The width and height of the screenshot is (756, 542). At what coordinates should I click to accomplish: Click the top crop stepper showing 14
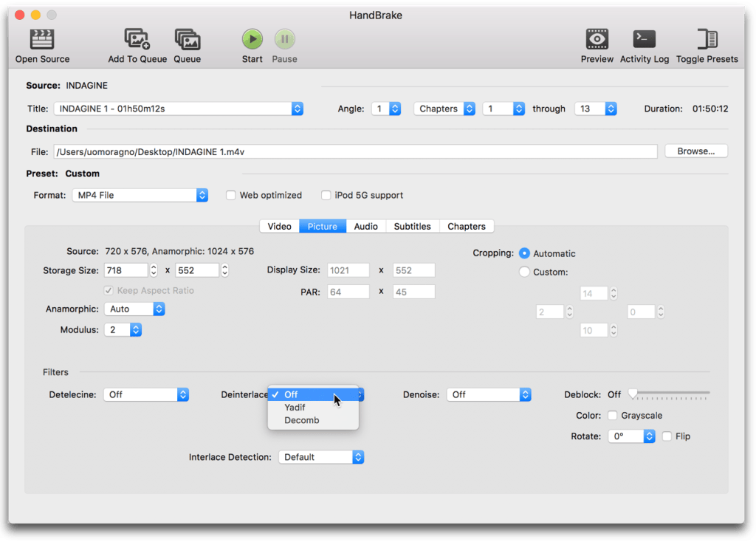point(614,294)
